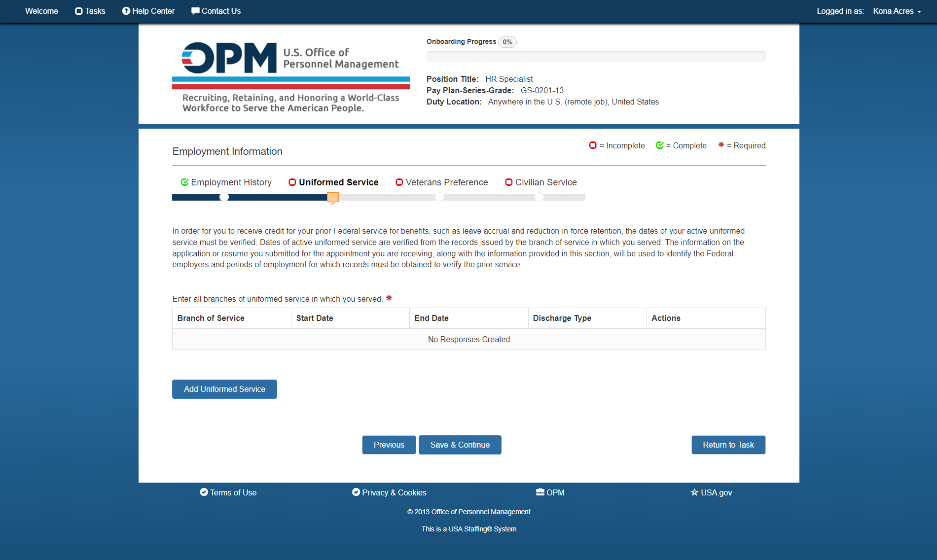This screenshot has width=937, height=560.
Task: Click the Add Uniformed Service button
Action: (x=224, y=389)
